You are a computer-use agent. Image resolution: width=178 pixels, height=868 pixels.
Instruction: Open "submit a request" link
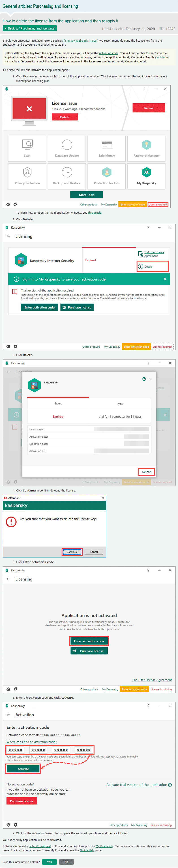tap(40, 846)
